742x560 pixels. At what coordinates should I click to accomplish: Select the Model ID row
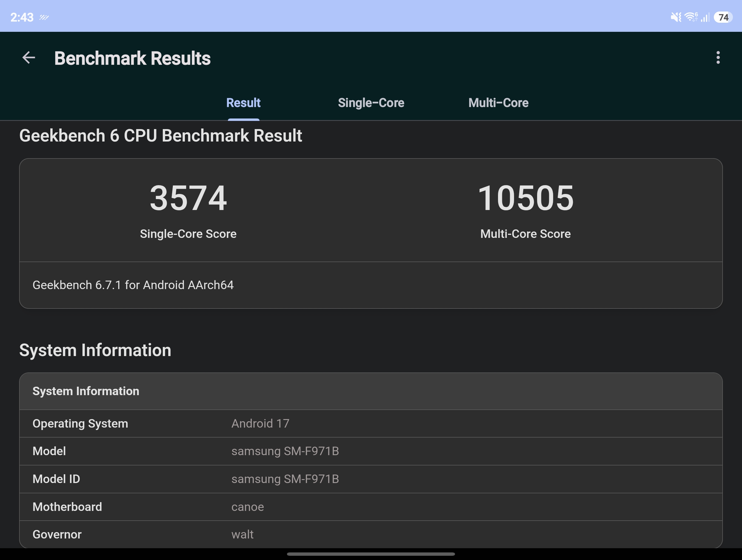pyautogui.click(x=371, y=479)
